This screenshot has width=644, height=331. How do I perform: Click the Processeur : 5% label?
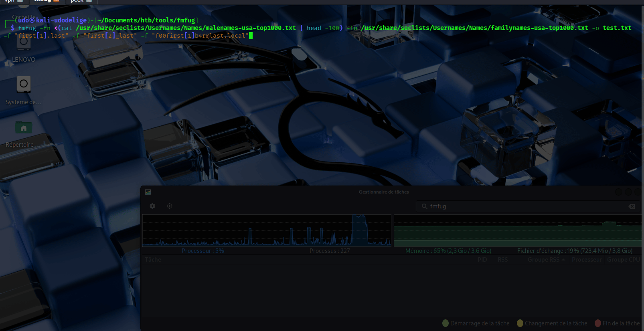tap(203, 251)
